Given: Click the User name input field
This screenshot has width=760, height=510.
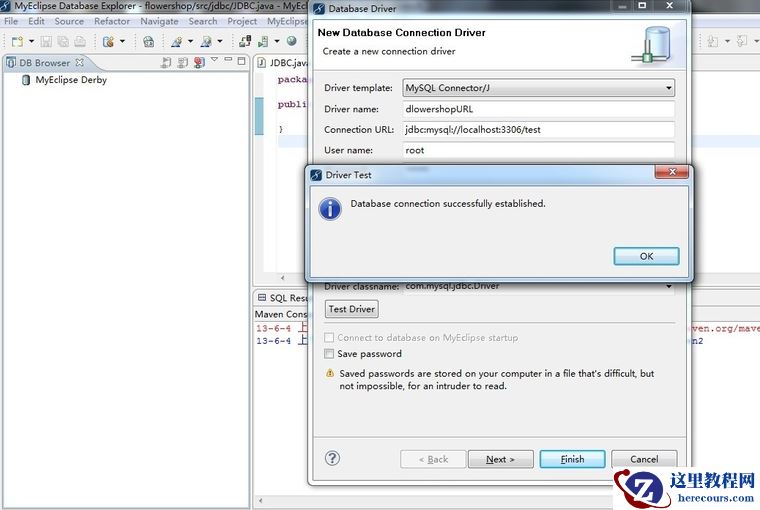Looking at the screenshot, I should pyautogui.click(x=538, y=150).
